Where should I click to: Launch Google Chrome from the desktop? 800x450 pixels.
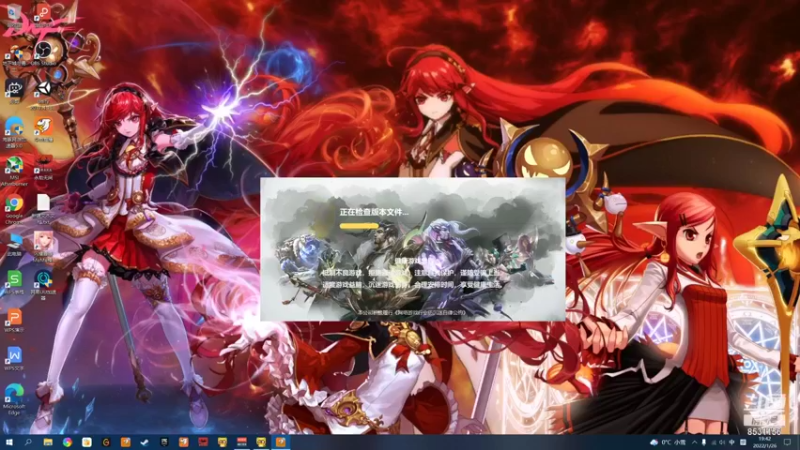point(14,208)
